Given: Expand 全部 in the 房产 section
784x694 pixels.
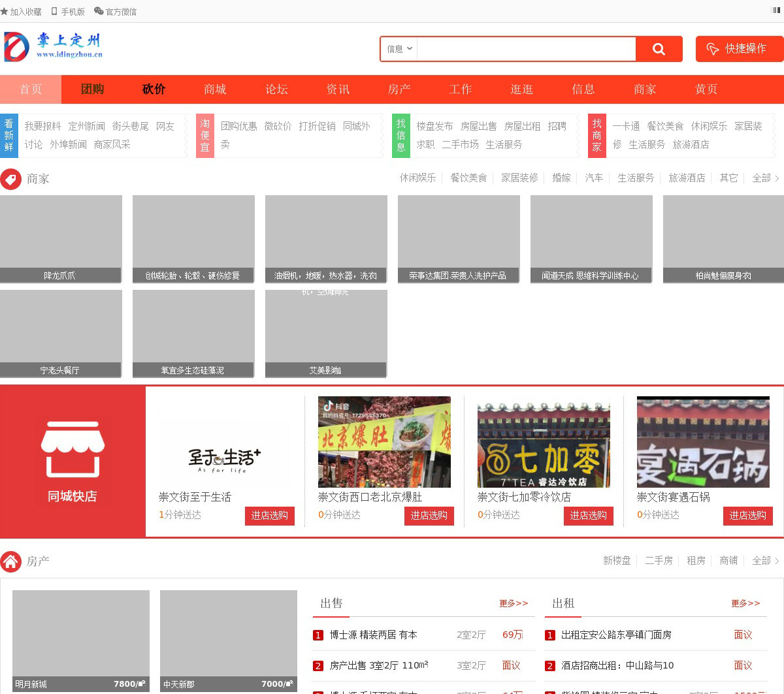Looking at the screenshot, I should pyautogui.click(x=764, y=561).
